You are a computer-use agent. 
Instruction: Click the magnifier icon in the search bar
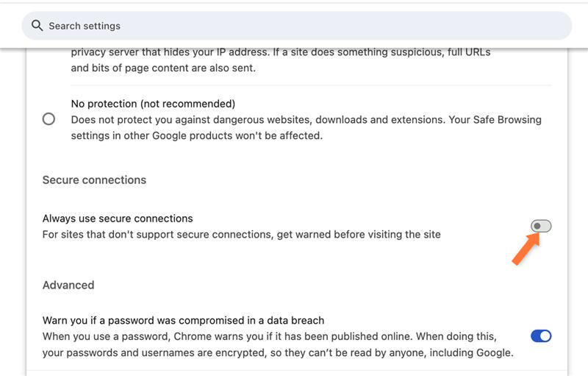click(x=37, y=26)
